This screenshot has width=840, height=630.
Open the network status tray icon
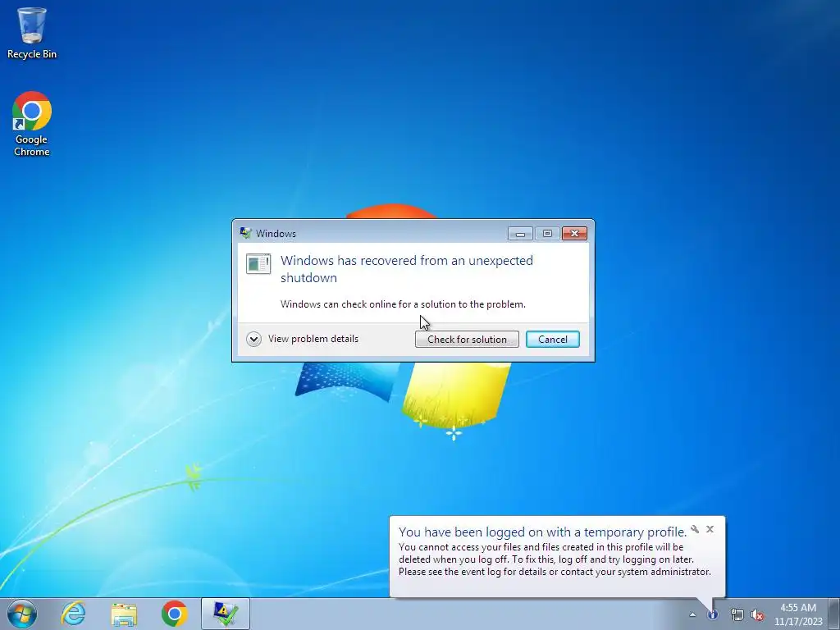click(737, 615)
